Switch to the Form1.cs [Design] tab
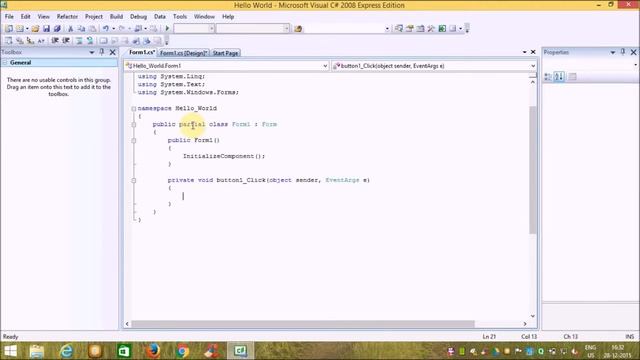Viewport: 640px width, 360px height. pyautogui.click(x=184, y=53)
